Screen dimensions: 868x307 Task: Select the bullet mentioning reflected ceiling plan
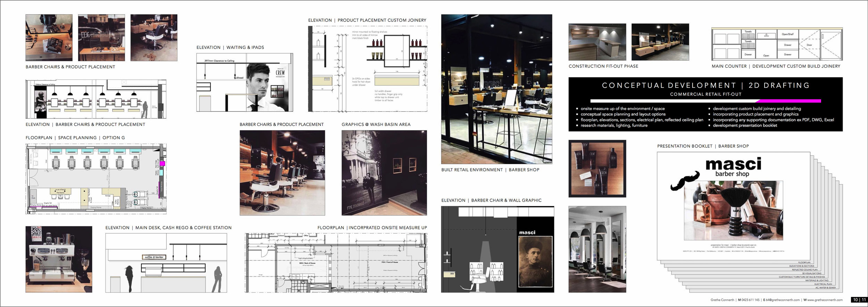click(642, 120)
